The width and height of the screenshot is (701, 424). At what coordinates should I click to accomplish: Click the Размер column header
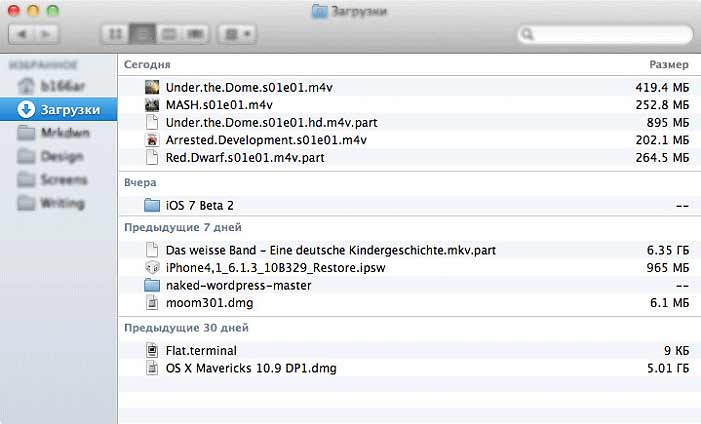click(669, 64)
